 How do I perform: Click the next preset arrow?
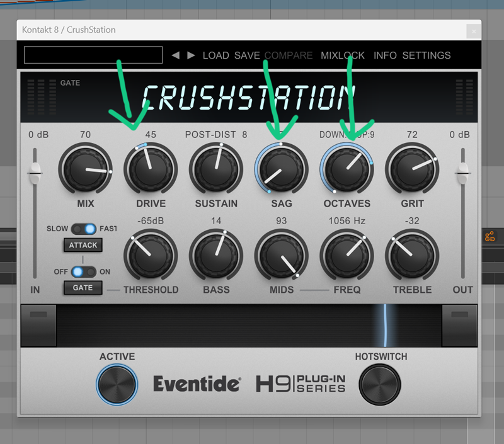[191, 55]
